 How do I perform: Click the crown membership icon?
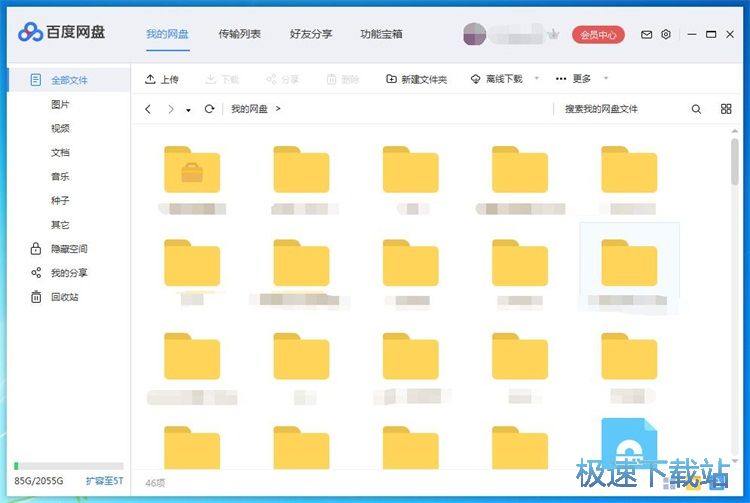click(x=553, y=34)
